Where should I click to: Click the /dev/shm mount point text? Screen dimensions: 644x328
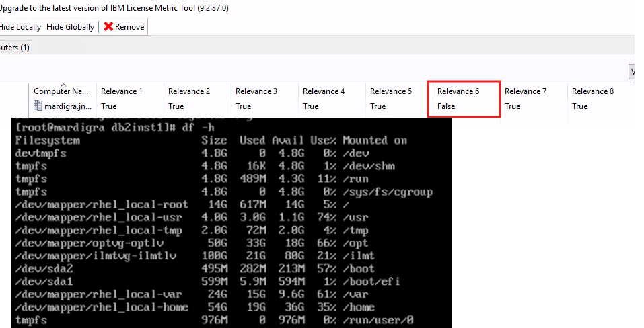tap(369, 166)
